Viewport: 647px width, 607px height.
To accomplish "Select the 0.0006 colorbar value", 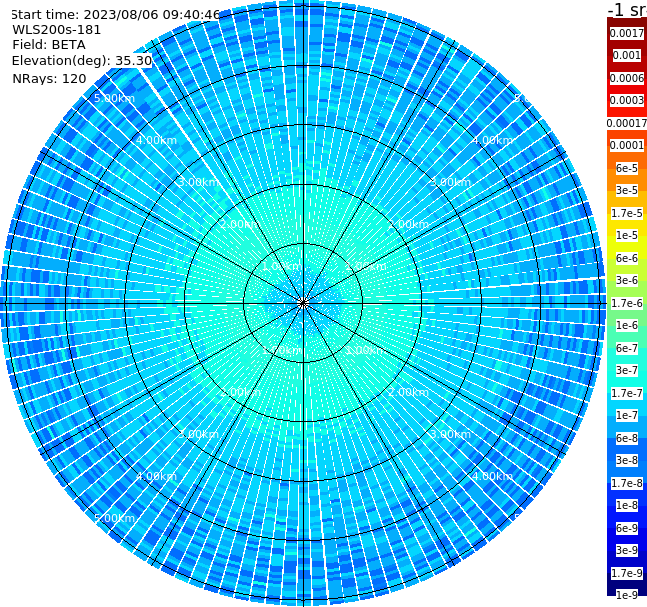I will (627, 78).
